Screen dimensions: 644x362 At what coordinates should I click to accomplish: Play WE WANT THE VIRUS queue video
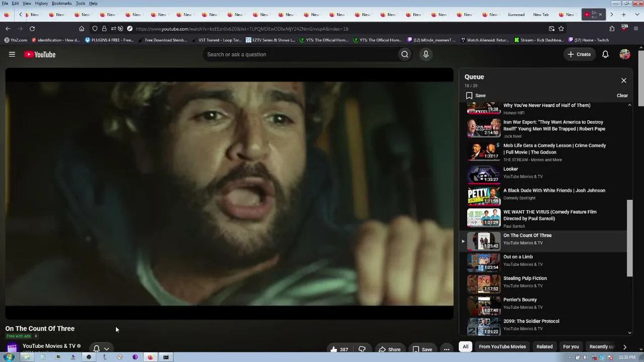tap(544, 219)
